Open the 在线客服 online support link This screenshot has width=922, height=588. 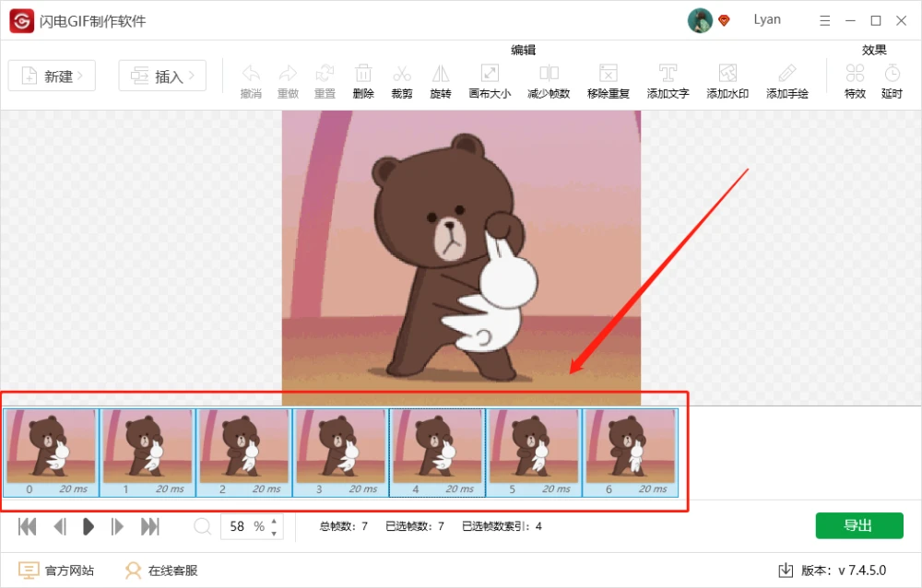point(161,570)
